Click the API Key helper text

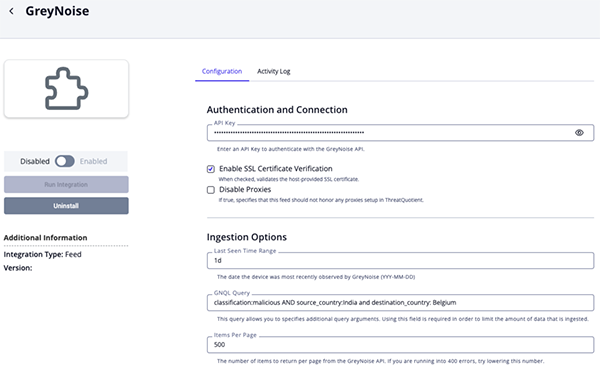[x=291, y=149]
